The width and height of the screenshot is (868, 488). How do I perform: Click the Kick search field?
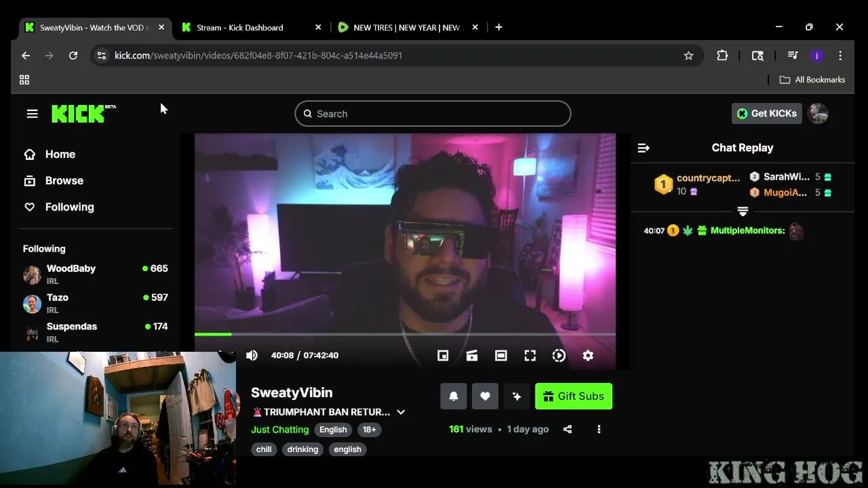click(x=433, y=114)
